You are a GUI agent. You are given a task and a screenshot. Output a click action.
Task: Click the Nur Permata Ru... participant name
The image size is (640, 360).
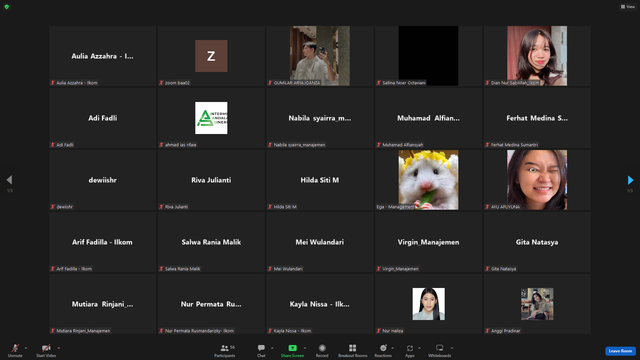pos(211,304)
